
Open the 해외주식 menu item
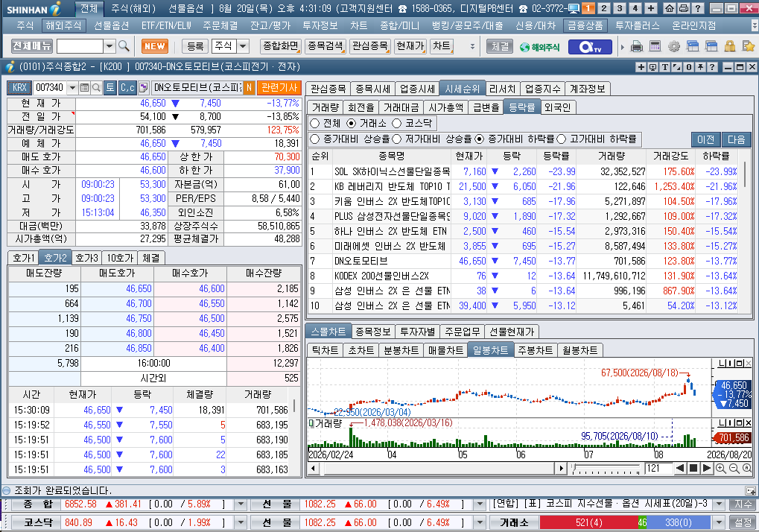[x=63, y=25]
